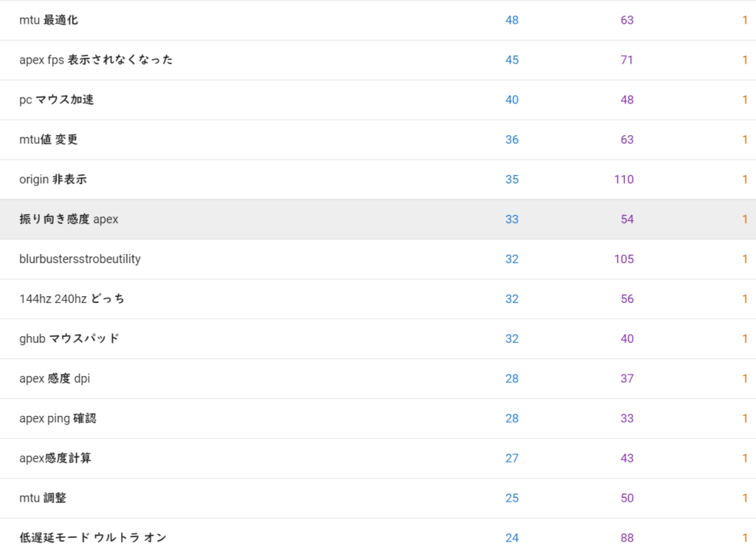Viewport: 756px width, 554px height.
Task: Click the impressions value 71 for apex fps row
Action: tap(627, 60)
